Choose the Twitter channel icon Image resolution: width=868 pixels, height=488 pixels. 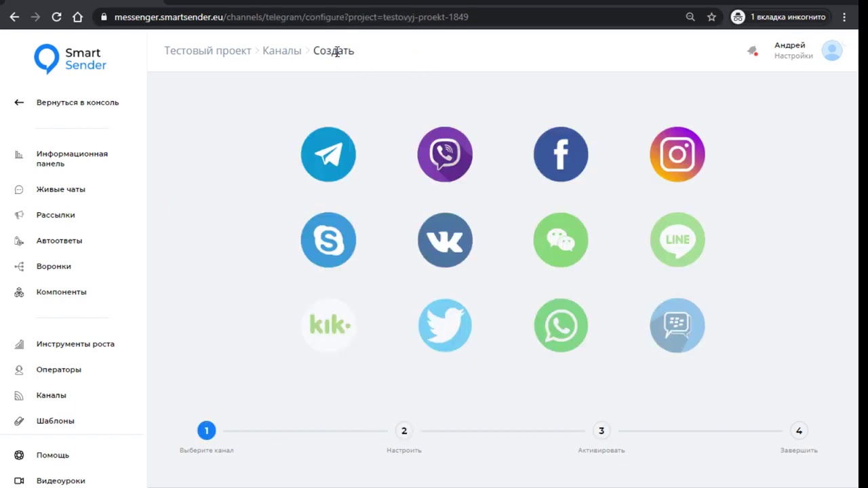tap(445, 325)
